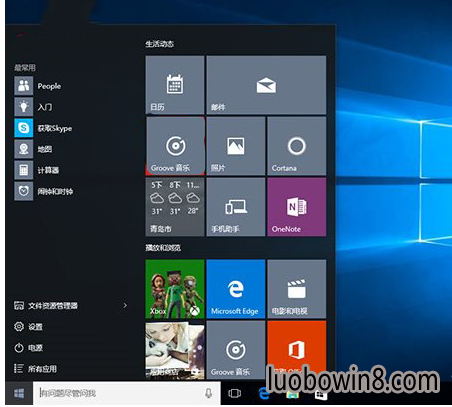Open the 手机助手 phone companion tile
Viewport: 452px width, 407px height.
pos(236,207)
